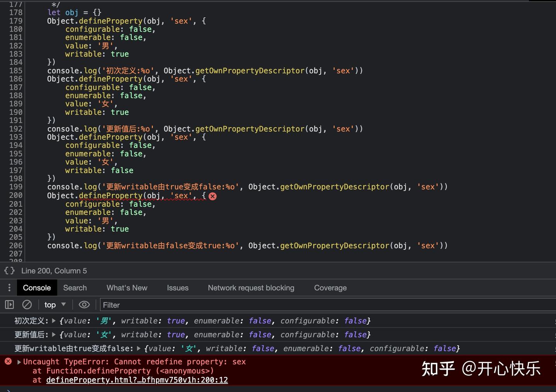
Task: Open the What's New tab
Action: point(127,288)
